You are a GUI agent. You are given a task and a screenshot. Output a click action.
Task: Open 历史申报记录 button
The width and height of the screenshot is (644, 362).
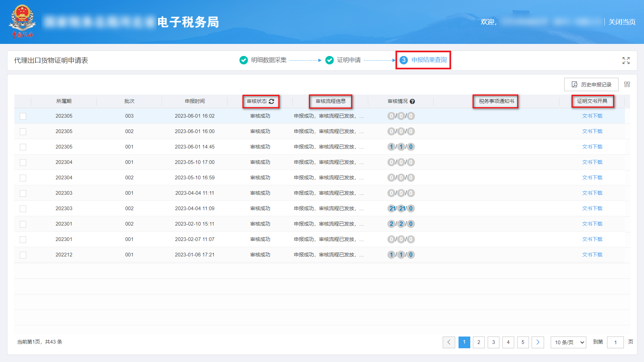(x=591, y=84)
